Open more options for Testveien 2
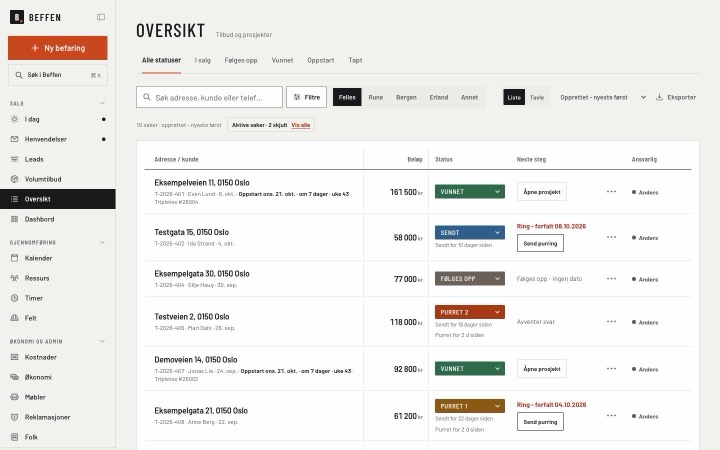This screenshot has width=720, height=450. coord(611,322)
